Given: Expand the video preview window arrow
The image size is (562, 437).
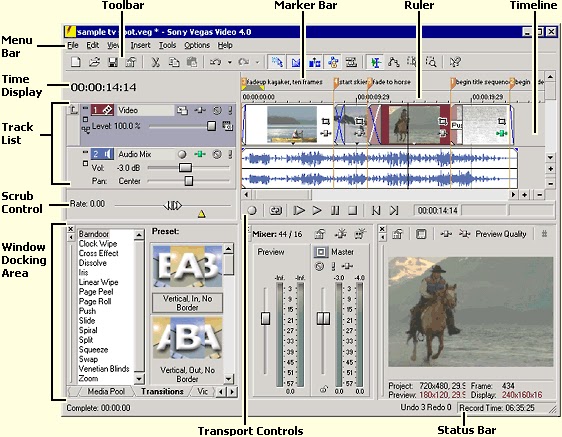Looking at the screenshot, I should click(382, 237).
